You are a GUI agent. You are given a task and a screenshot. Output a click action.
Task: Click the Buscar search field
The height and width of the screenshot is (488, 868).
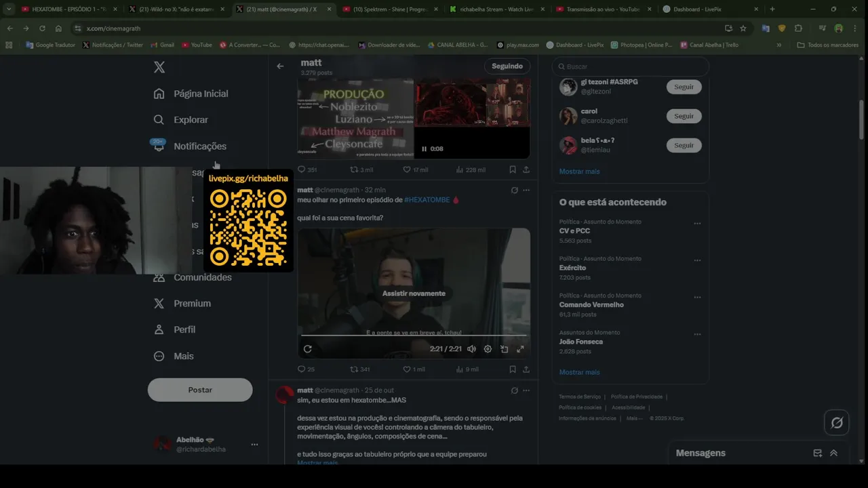coord(631,66)
